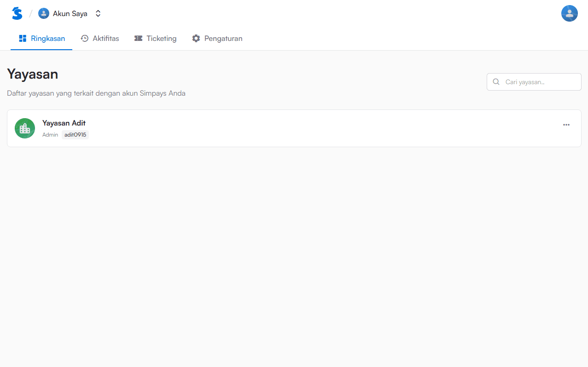This screenshot has width=588, height=367.
Task: Switch to the Aktifitas tab
Action: [105, 39]
